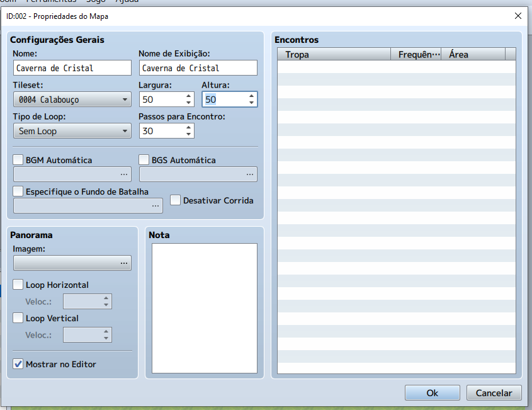Expand the Tipo de Loop dropdown
This screenshot has width=532, height=410.
(x=72, y=131)
